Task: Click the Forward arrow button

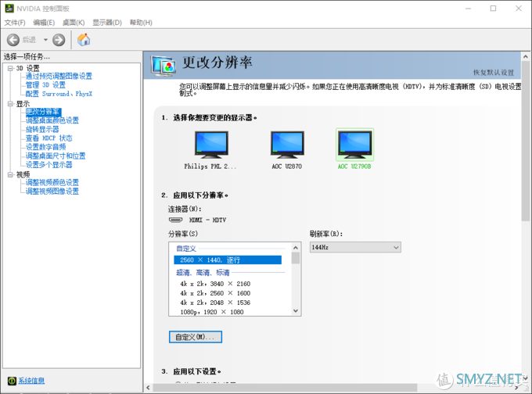Action: pos(59,40)
